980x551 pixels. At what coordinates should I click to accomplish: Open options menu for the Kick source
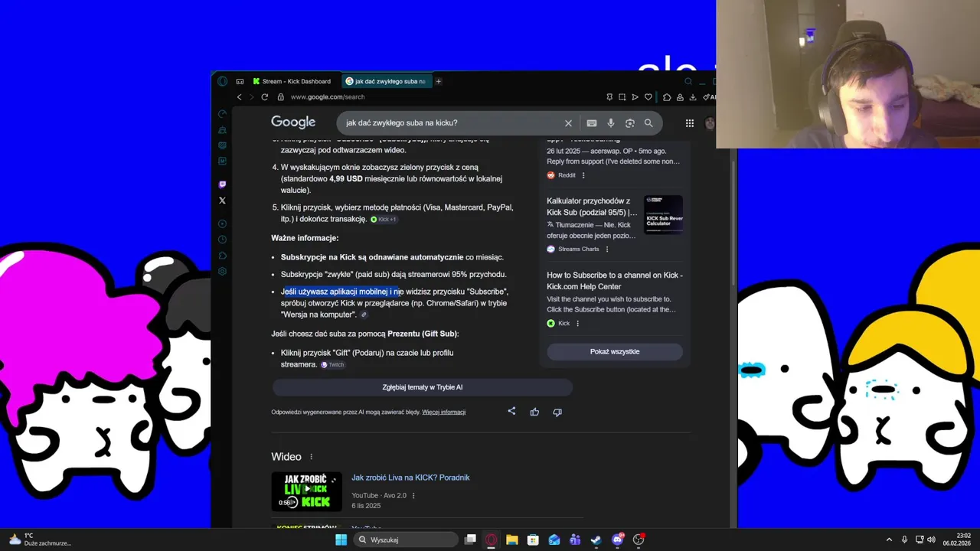(x=577, y=324)
